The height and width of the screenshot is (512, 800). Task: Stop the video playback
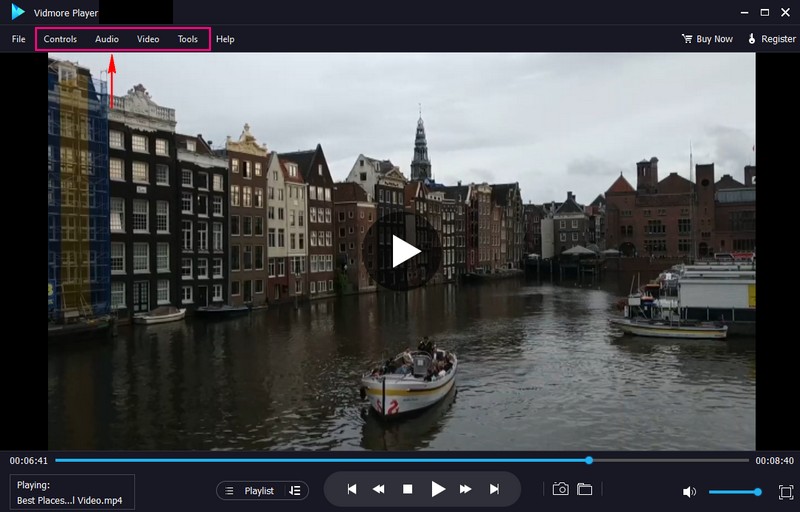pos(408,489)
